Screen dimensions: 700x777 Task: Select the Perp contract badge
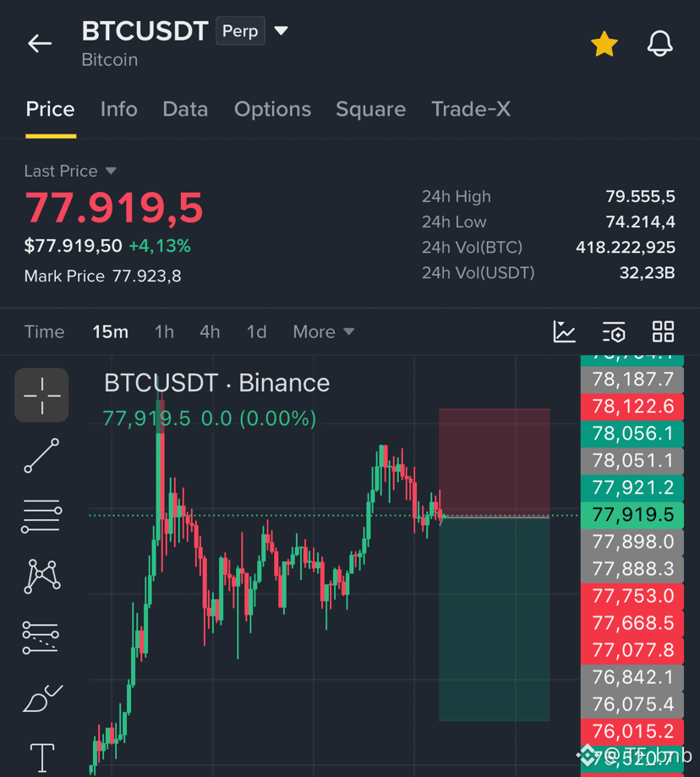[240, 30]
